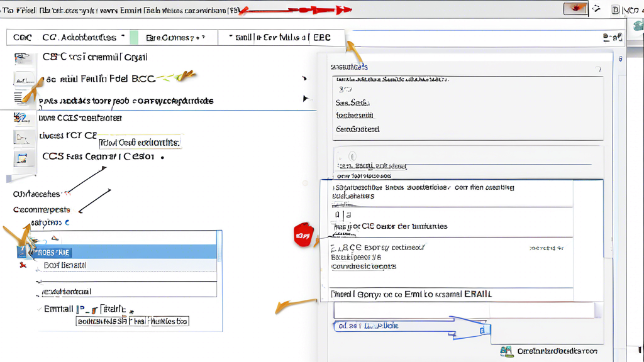Choose the 'CBC sesi cremmuil Orgail' menu entry
The width and height of the screenshot is (644, 362).
tap(95, 57)
